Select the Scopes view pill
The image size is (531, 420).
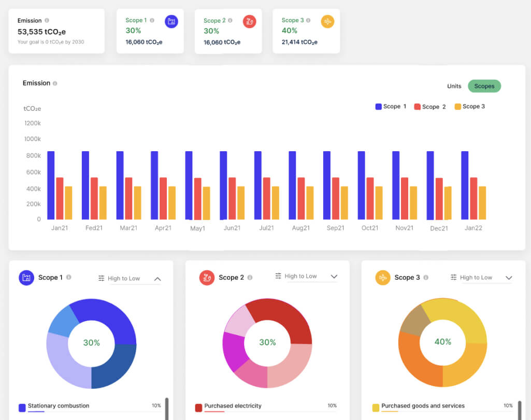click(484, 86)
